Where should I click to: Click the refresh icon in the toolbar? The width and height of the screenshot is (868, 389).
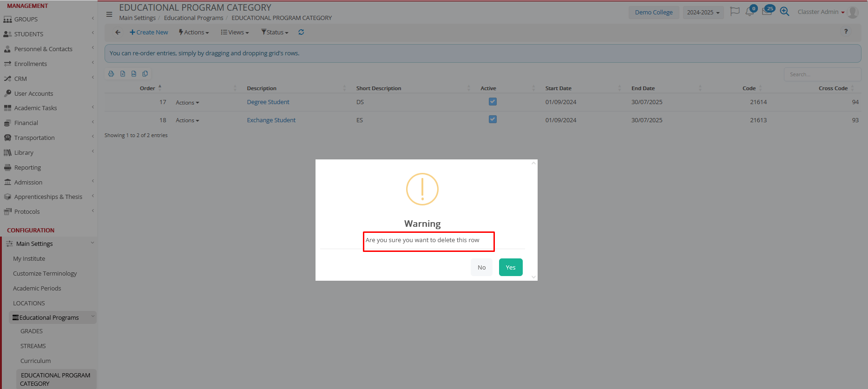[x=301, y=32]
